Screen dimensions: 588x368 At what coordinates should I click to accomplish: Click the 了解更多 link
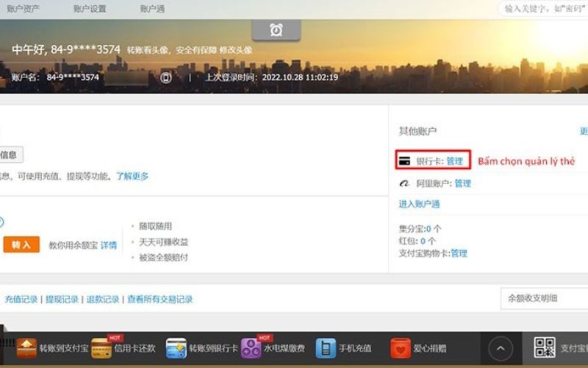pyautogui.click(x=132, y=176)
